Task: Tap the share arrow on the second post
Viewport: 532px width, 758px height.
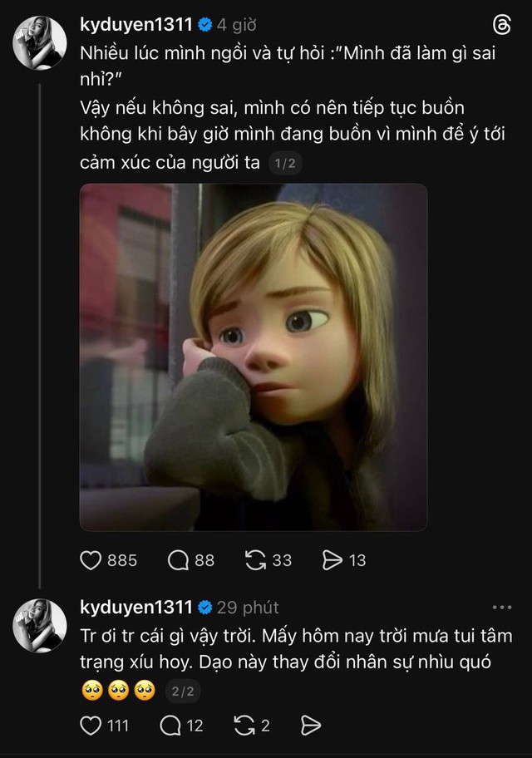Action: (310, 726)
